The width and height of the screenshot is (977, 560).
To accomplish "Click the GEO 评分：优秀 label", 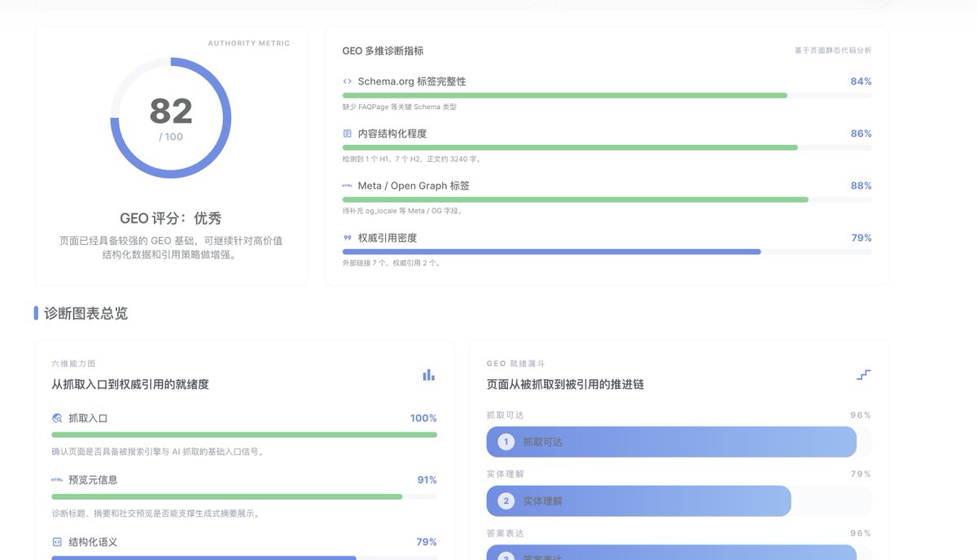I will tap(171, 218).
